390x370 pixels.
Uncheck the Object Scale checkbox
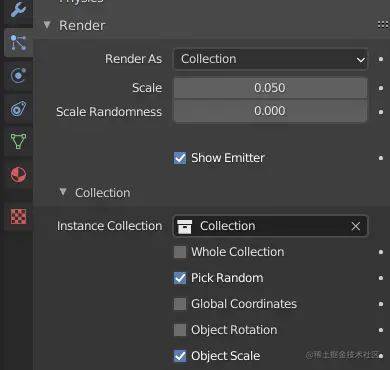[180, 356]
